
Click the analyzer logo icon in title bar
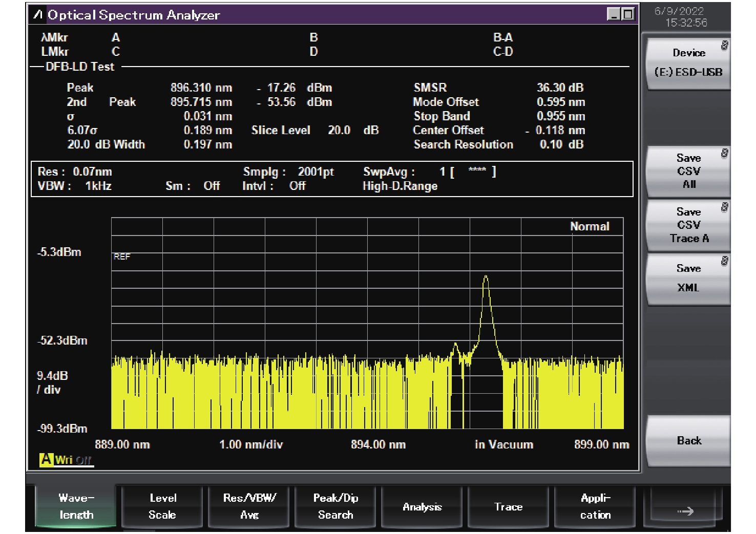[38, 15]
